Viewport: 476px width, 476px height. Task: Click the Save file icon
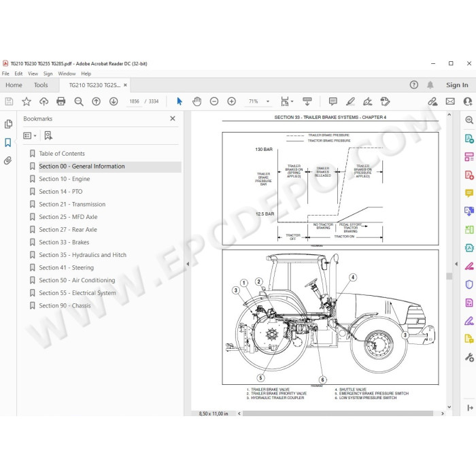pyautogui.click(x=9, y=101)
